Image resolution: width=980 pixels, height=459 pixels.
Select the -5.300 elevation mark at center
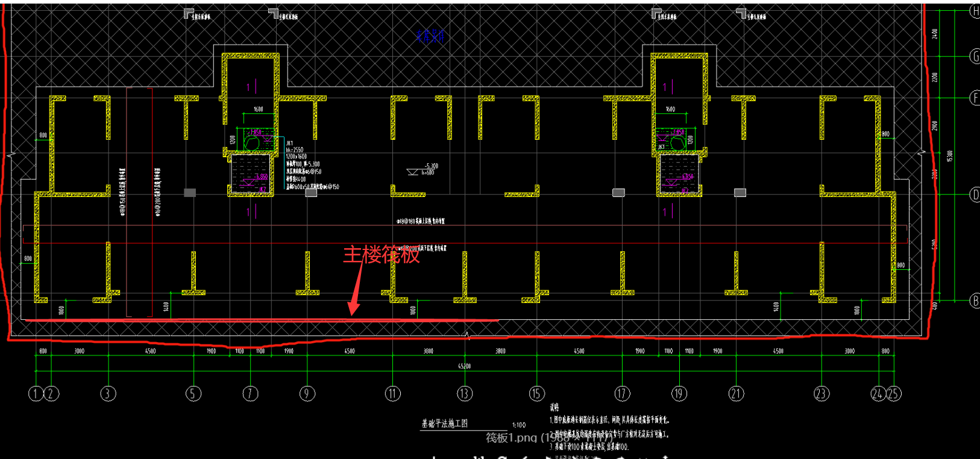tap(432, 166)
